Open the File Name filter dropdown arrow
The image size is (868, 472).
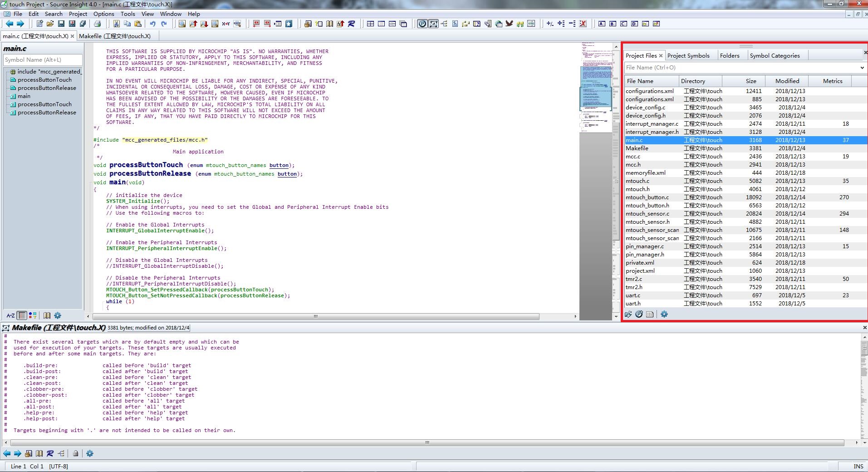point(862,68)
